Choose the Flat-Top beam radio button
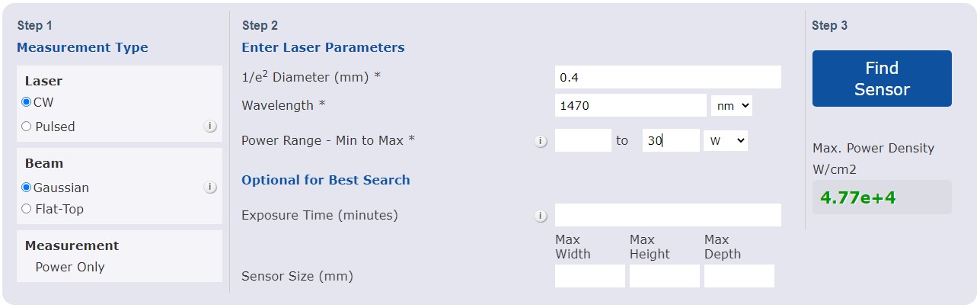Image resolution: width=980 pixels, height=308 pixels. point(27,208)
